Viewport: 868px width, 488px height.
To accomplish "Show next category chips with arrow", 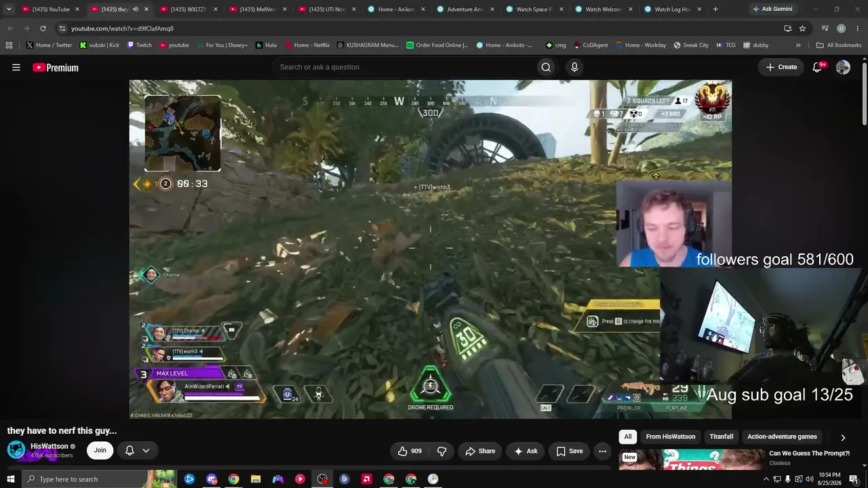I will (843, 437).
